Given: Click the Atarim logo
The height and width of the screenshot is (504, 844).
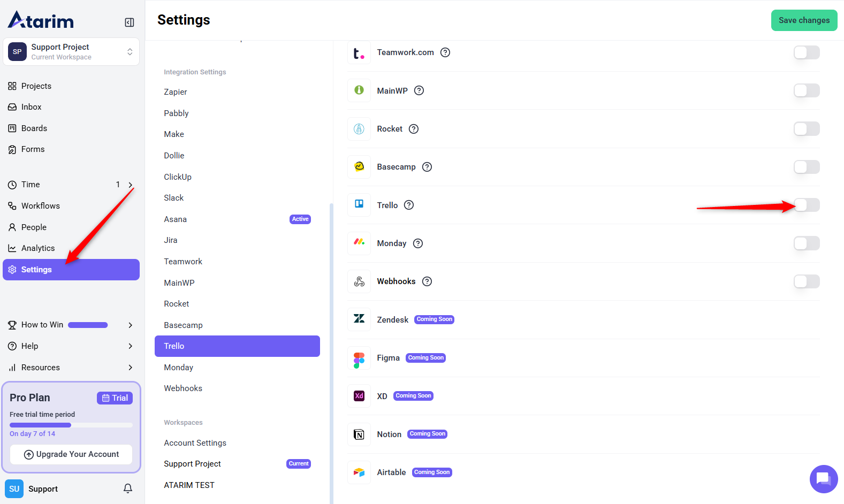Looking at the screenshot, I should pyautogui.click(x=41, y=20).
